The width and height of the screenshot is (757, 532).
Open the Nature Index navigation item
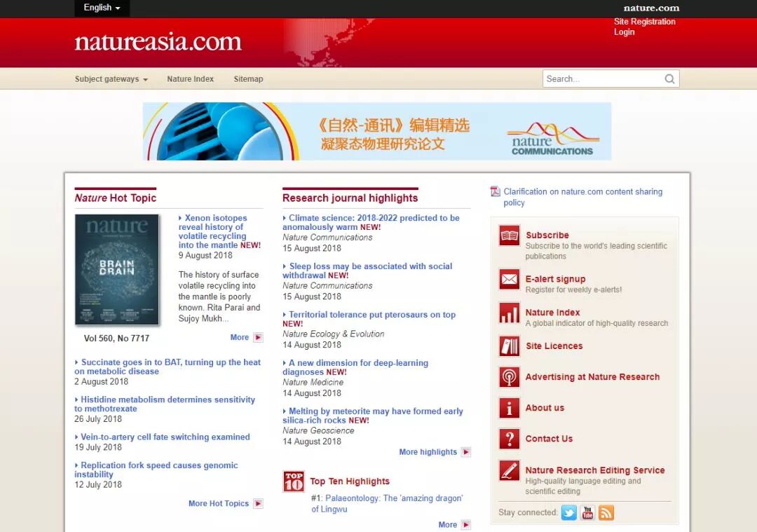point(190,79)
